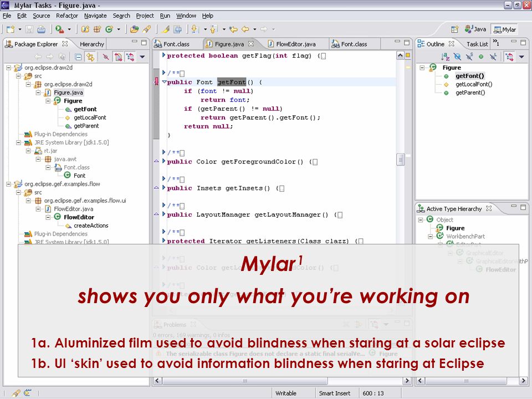This screenshot has height=399, width=532.
Task: Open the Run button dropdown arrow
Action: [69, 29]
